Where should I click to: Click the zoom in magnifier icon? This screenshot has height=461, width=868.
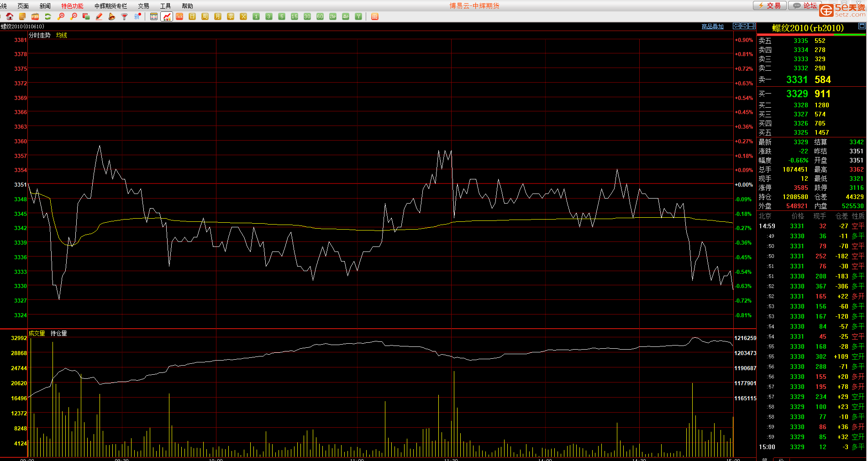point(61,16)
